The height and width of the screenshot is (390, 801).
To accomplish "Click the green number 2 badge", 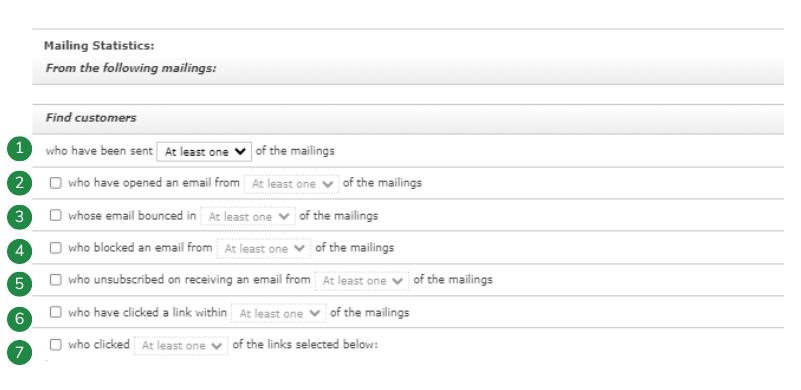I will [19, 183].
